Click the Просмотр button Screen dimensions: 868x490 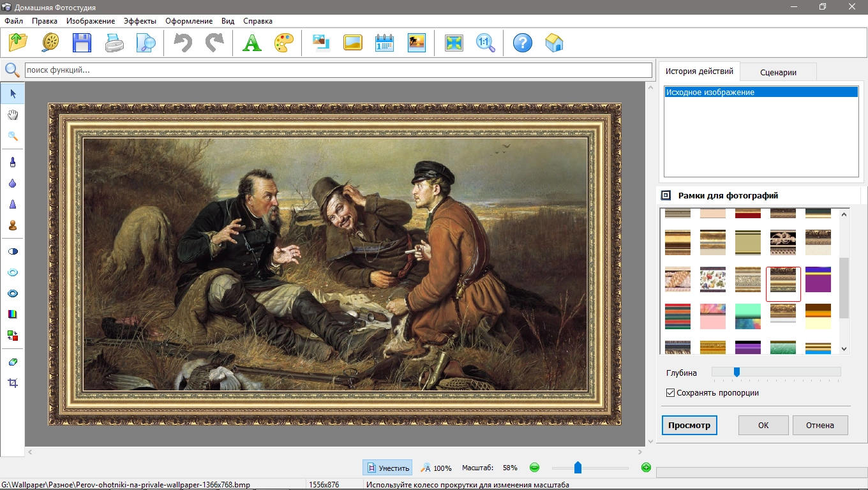[x=689, y=425]
